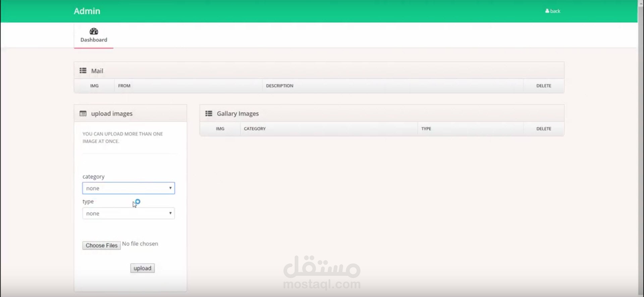Open the Dashboard tab
The width and height of the screenshot is (644, 297).
tap(94, 36)
